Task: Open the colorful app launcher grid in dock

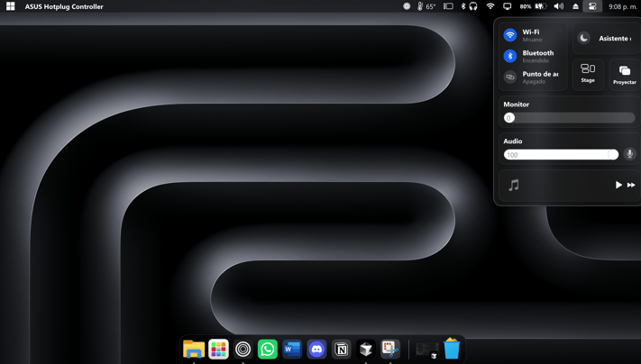Action: pos(218,350)
